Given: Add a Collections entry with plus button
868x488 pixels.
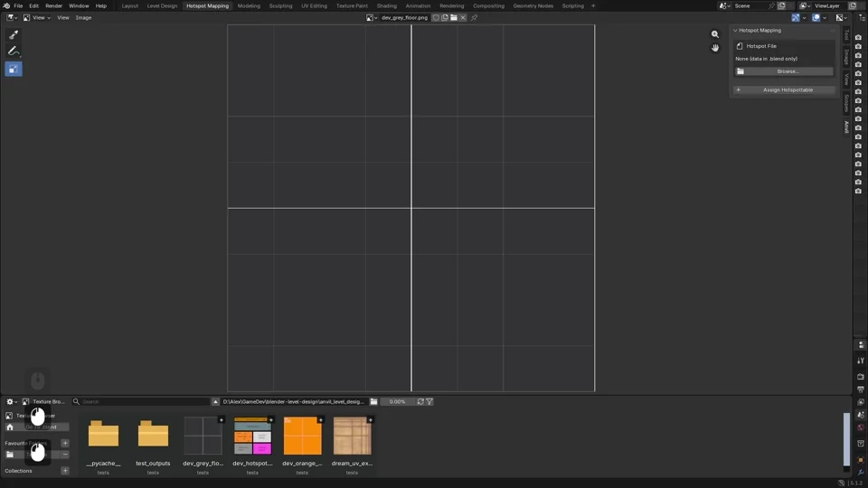Looking at the screenshot, I should coord(65,471).
